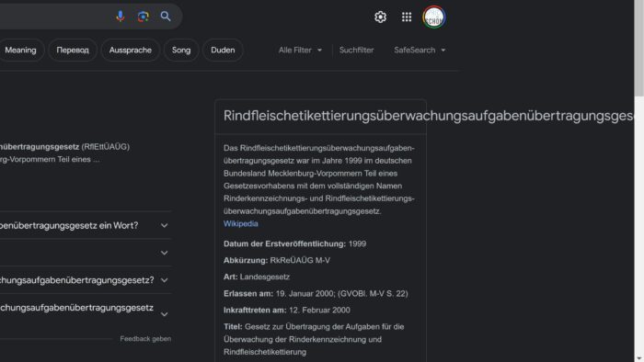Select the Song search chip
This screenshot has width=644, height=362.
pos(181,50)
